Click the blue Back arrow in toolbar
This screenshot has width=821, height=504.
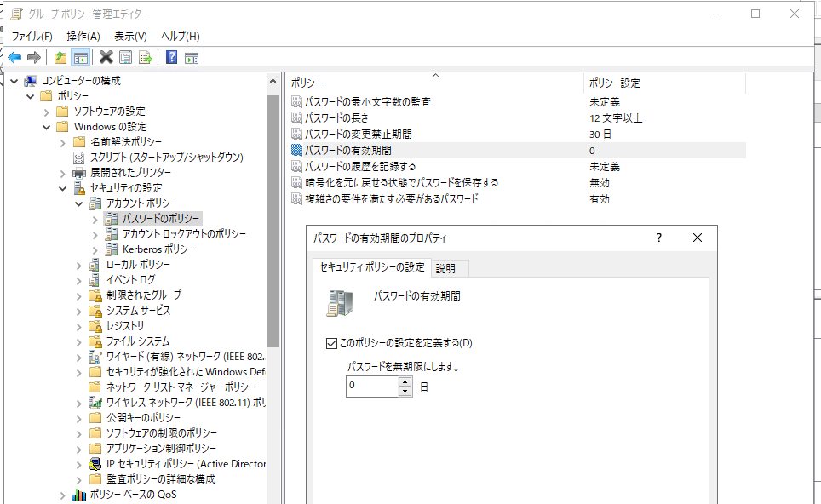click(14, 57)
